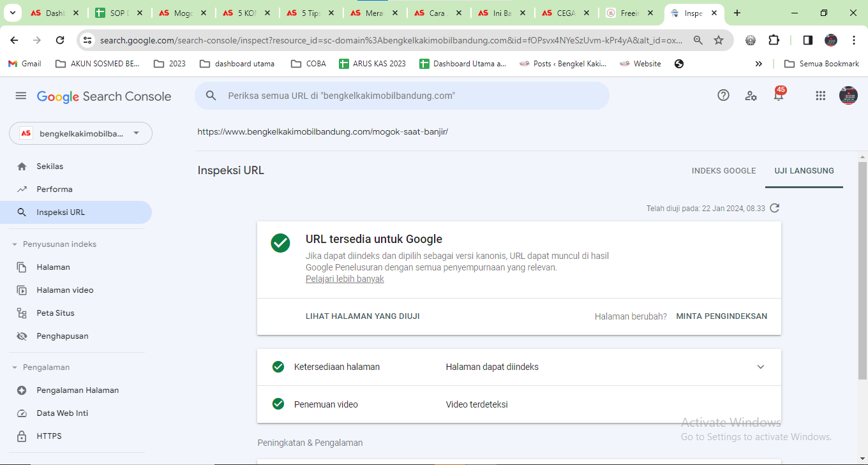Open Chrome side panel icon
868x465 pixels.
807,40
